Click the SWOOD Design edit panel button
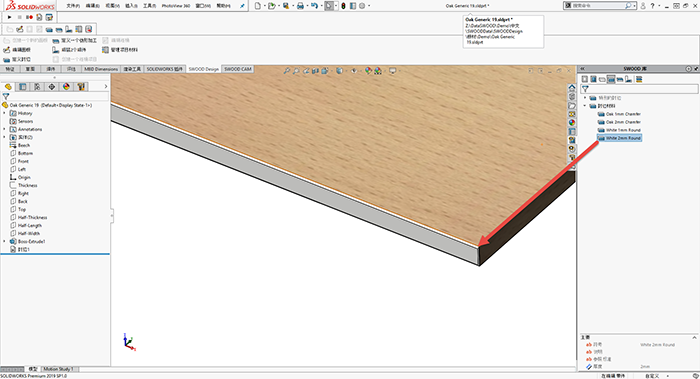This screenshot has height=379, width=700. coord(17,50)
